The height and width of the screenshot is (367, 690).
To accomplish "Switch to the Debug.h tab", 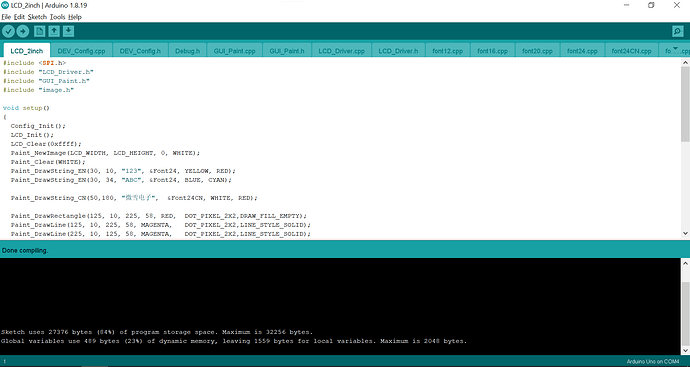I will click(187, 51).
